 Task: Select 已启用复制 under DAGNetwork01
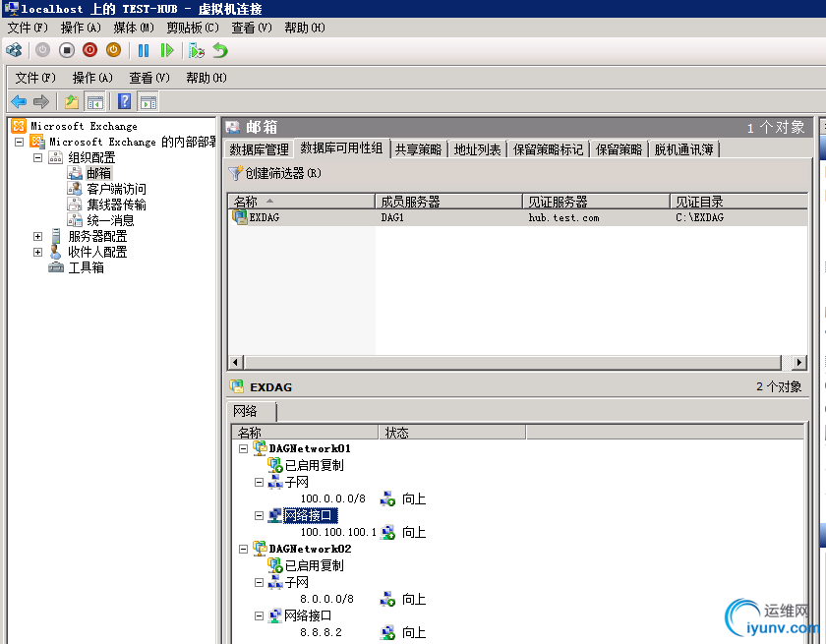(x=314, y=465)
